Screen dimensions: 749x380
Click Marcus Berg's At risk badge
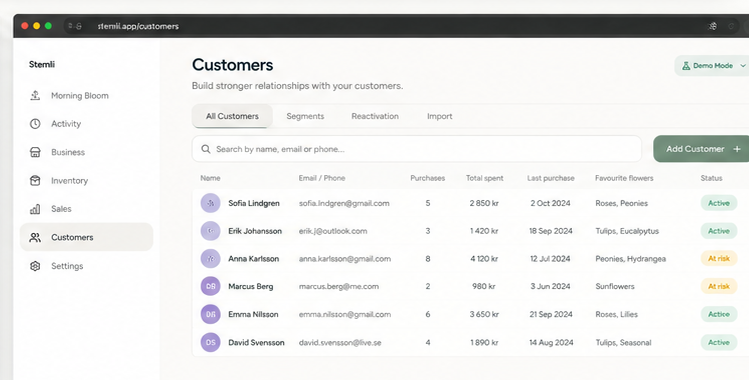tap(719, 286)
